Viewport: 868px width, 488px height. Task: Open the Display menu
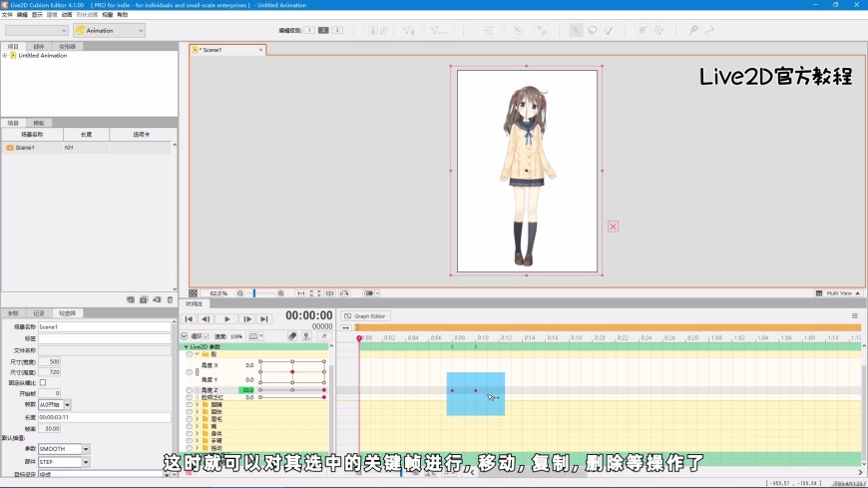[x=37, y=15]
